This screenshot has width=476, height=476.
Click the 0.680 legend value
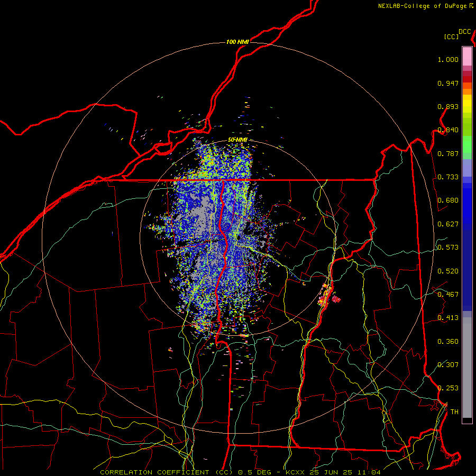pyautogui.click(x=448, y=200)
